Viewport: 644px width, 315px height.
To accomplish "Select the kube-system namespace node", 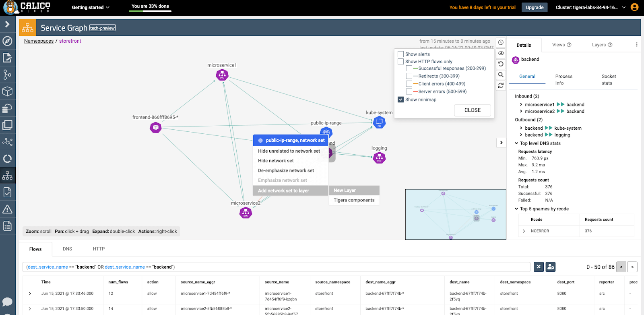I will (379, 122).
